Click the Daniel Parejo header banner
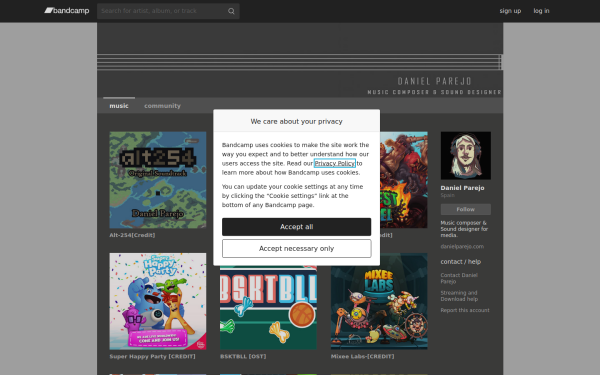This screenshot has height=375, width=600. [300, 60]
